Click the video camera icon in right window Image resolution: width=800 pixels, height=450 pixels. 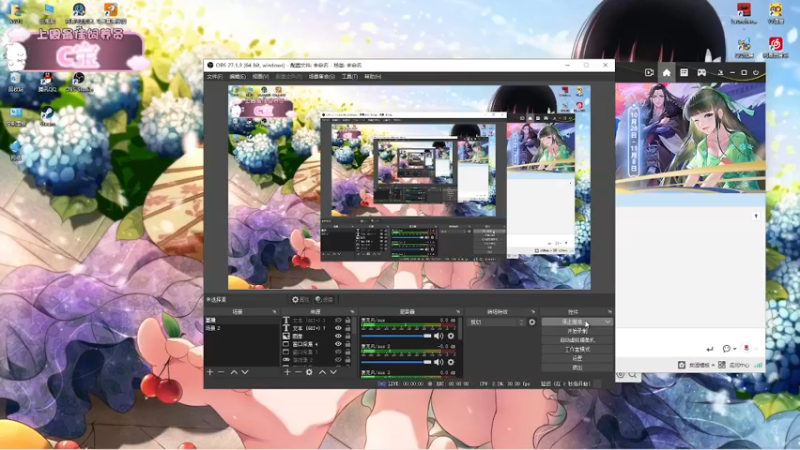point(649,72)
